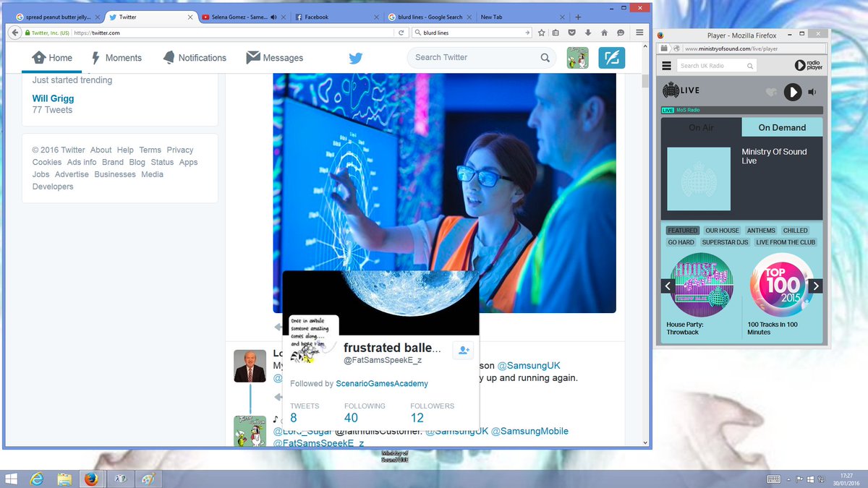
Task: Open Twitter Moments
Action: 116,58
